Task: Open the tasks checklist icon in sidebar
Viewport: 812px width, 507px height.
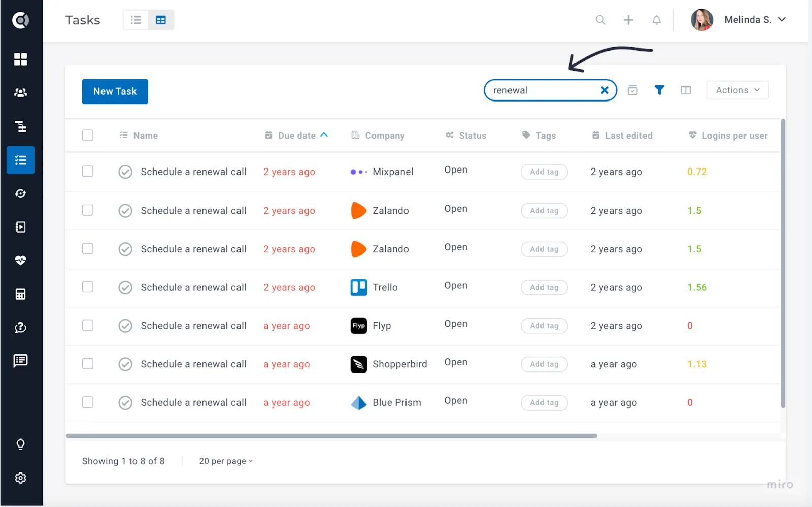Action: [x=20, y=160]
